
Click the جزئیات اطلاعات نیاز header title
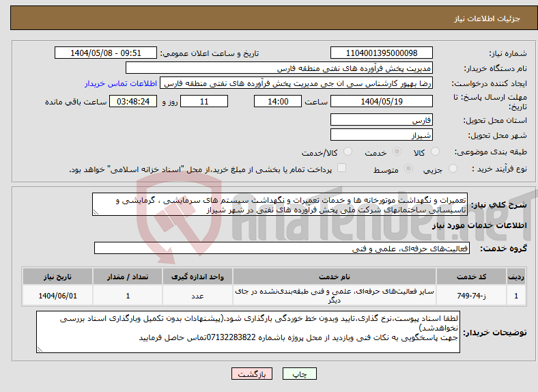(x=487, y=18)
